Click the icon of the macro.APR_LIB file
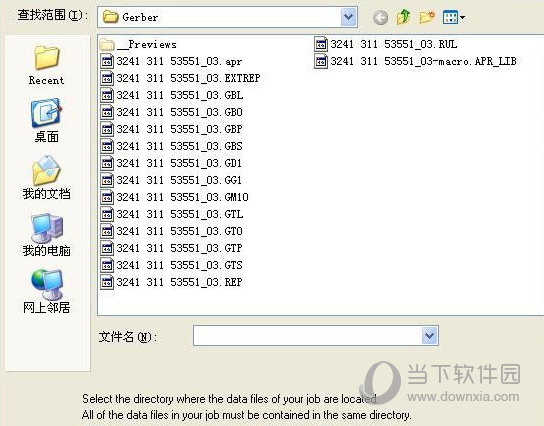The image size is (544, 426). (321, 61)
